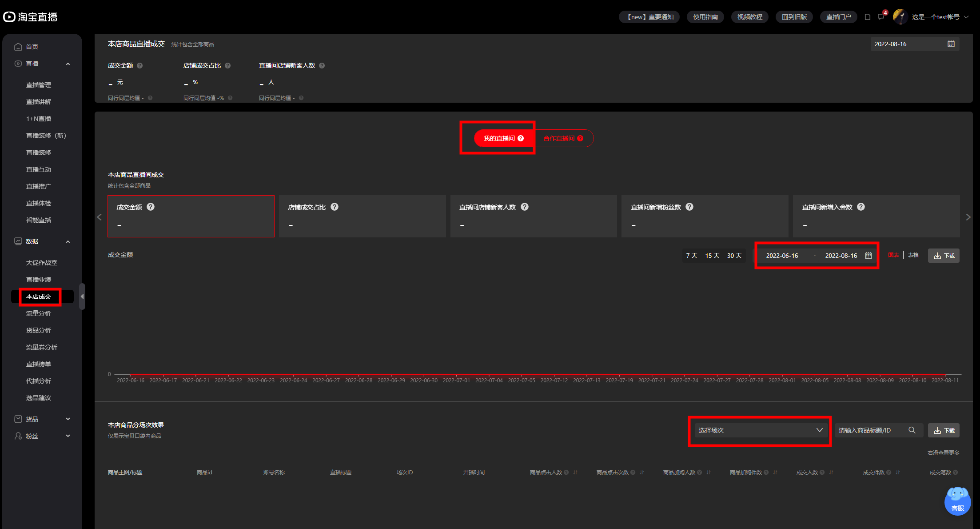980x529 pixels.
Task: Switch chart view to 表格 mode
Action: point(913,255)
